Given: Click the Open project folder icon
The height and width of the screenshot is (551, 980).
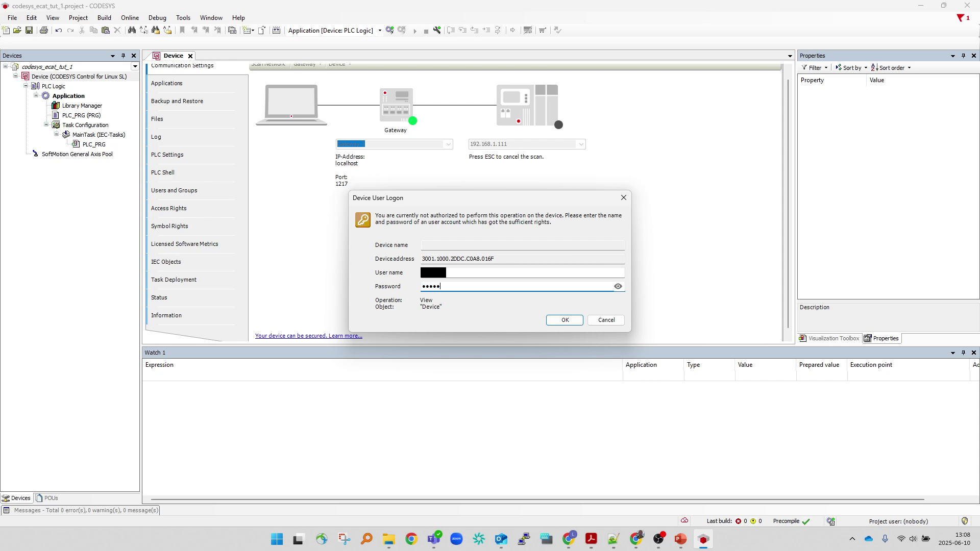Looking at the screenshot, I should click(x=17, y=31).
